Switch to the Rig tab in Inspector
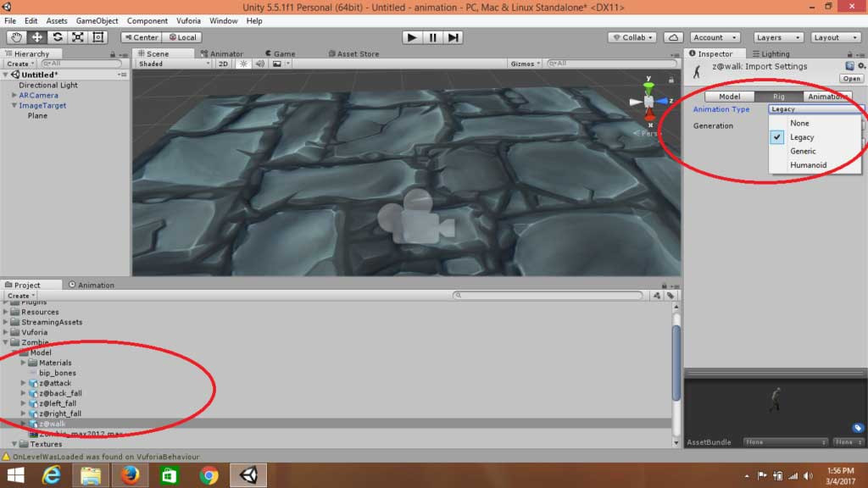The image size is (868, 488). tap(778, 96)
